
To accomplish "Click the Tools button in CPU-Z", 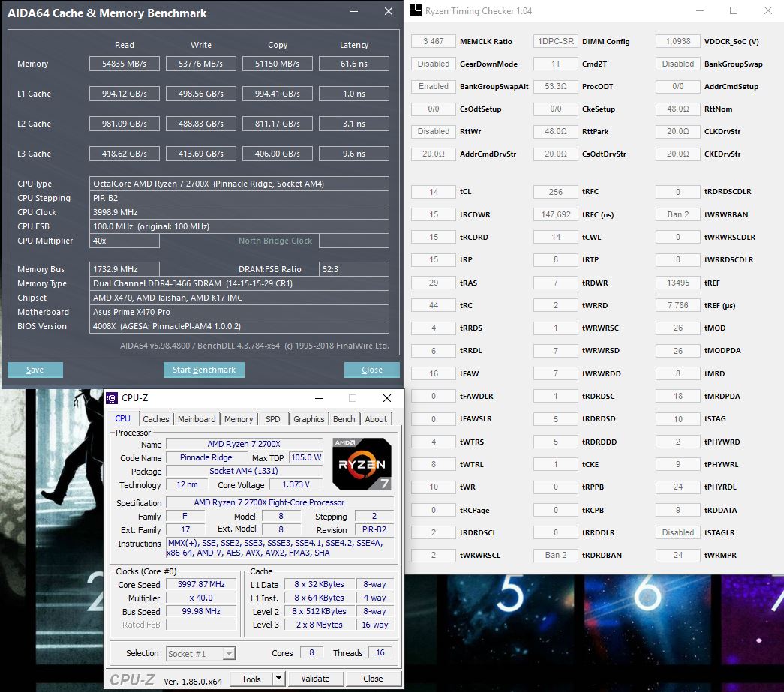I will (251, 678).
